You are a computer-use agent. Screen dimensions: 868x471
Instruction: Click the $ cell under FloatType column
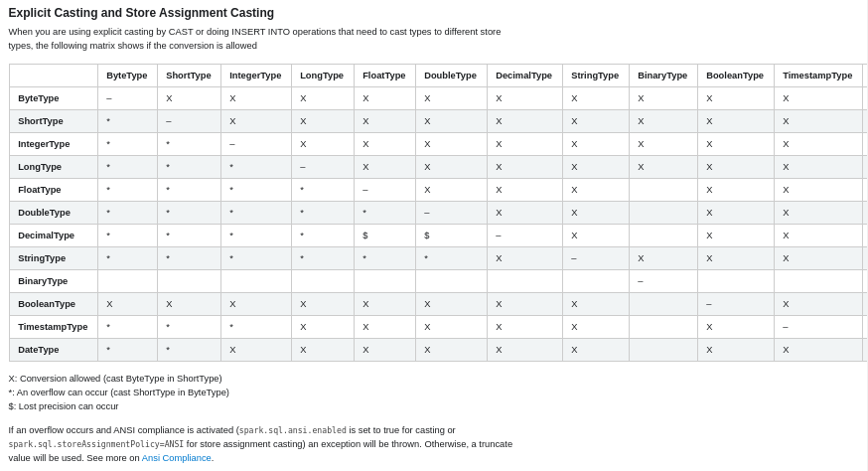365,235
